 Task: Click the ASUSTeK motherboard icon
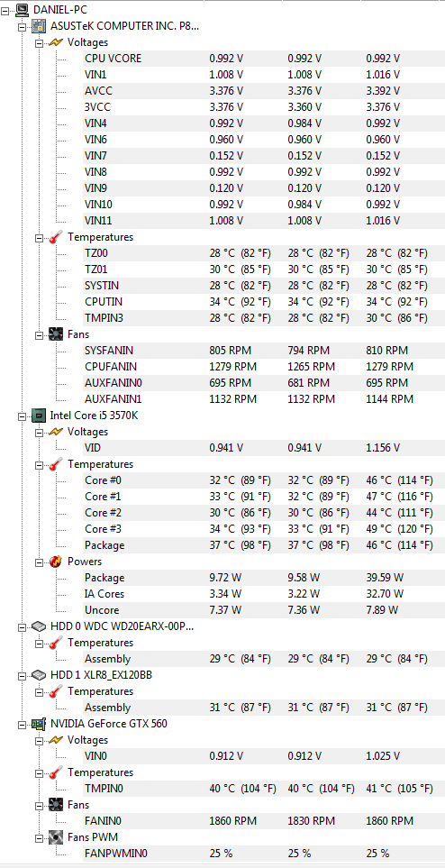click(x=39, y=26)
